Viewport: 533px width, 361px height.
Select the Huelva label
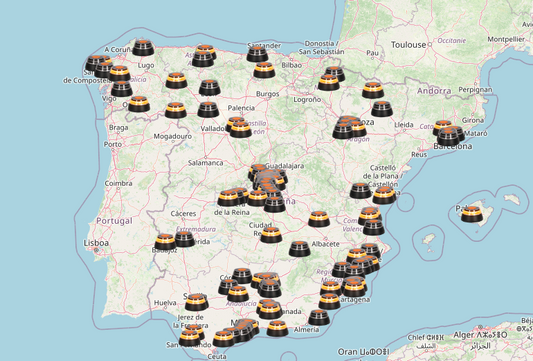coord(165,303)
